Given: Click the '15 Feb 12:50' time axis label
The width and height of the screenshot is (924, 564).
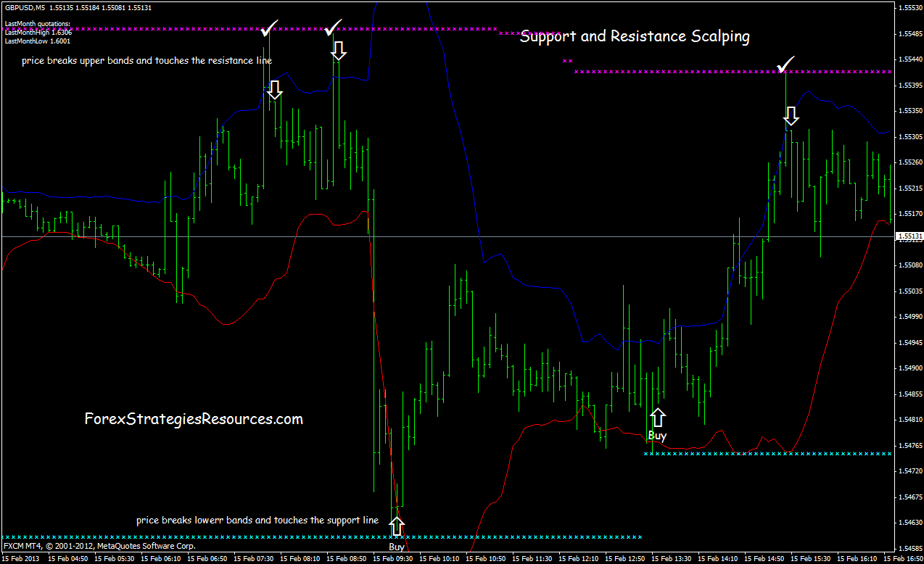Looking at the screenshot, I should (x=624, y=559).
